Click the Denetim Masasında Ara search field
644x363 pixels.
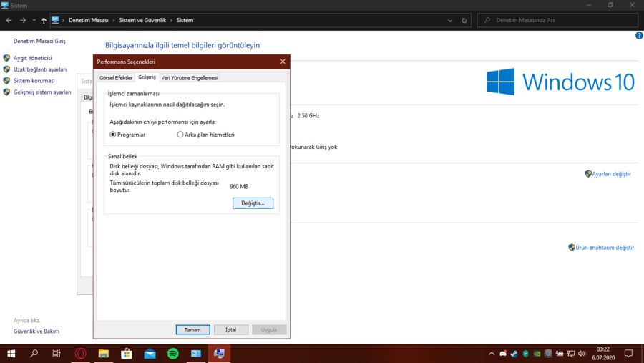(557, 20)
